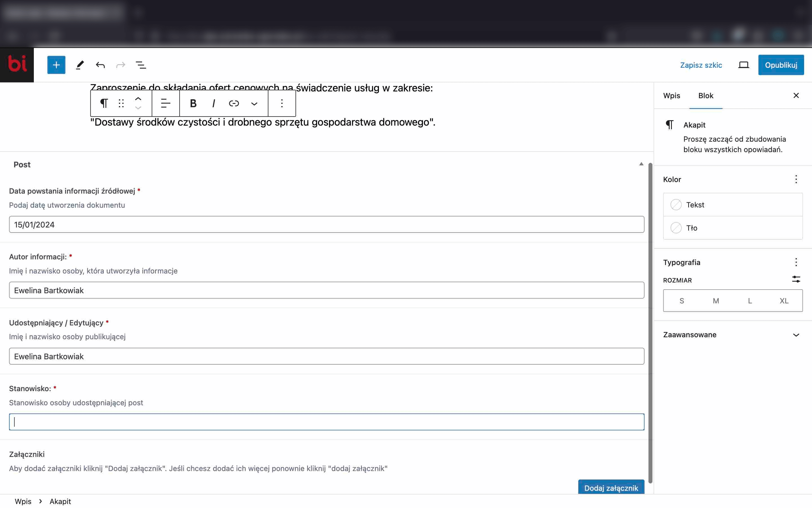Toggle italic formatting

pyautogui.click(x=213, y=103)
